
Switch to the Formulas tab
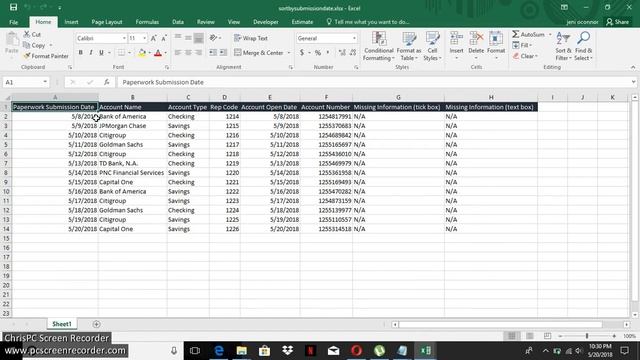point(147,22)
